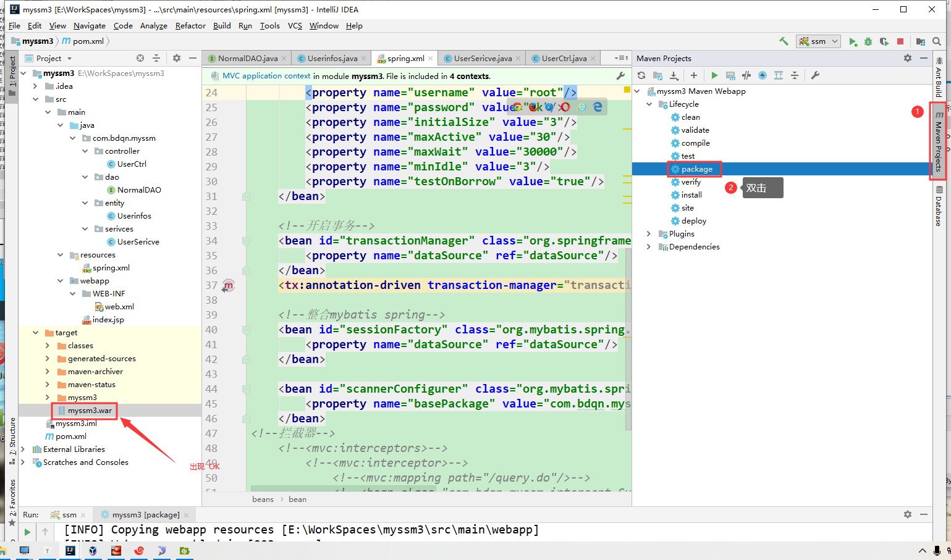Open the Database side tool button
Viewport: 951px width, 560px height.
point(939,206)
